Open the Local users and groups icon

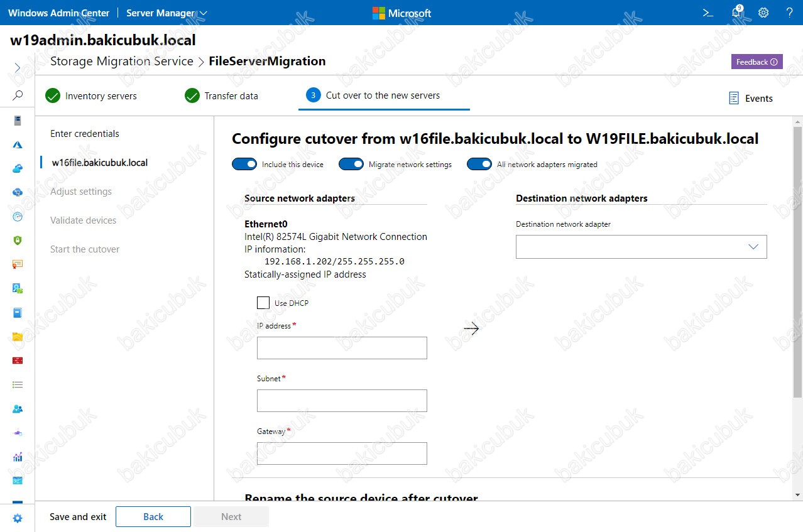pos(18,409)
